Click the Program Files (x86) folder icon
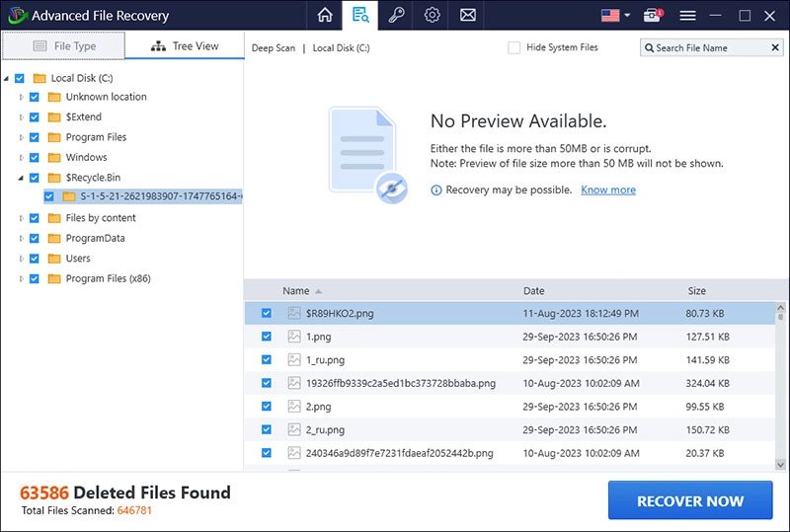The image size is (790, 532). point(54,278)
